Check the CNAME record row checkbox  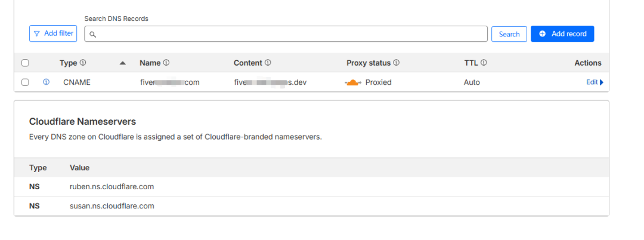pos(25,82)
